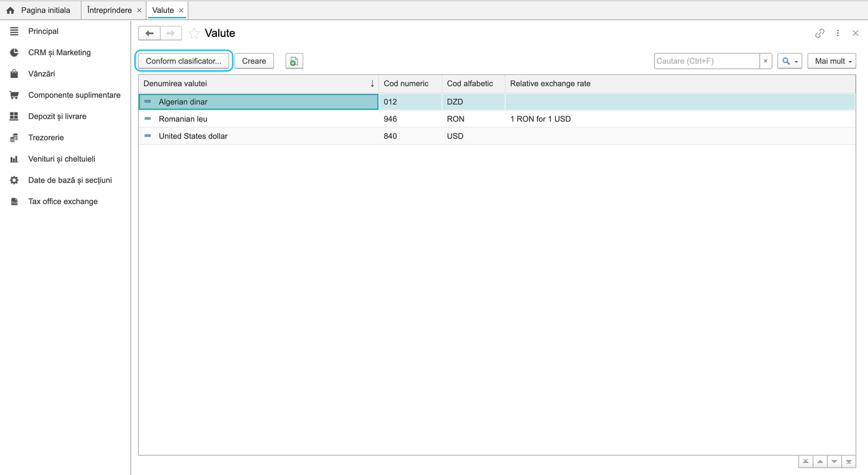
Task: Open the Principal section menu icon
Action: click(14, 31)
